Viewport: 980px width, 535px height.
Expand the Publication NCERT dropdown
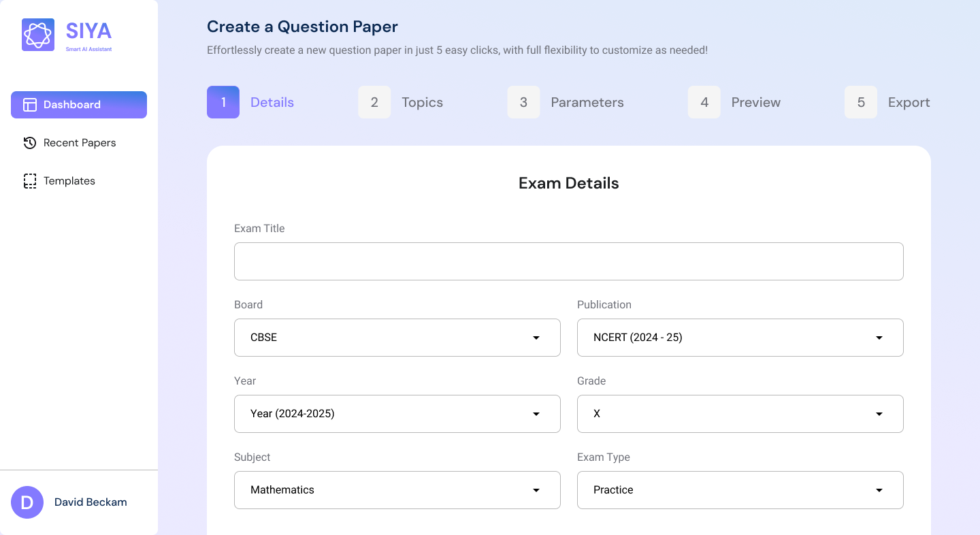click(740, 338)
